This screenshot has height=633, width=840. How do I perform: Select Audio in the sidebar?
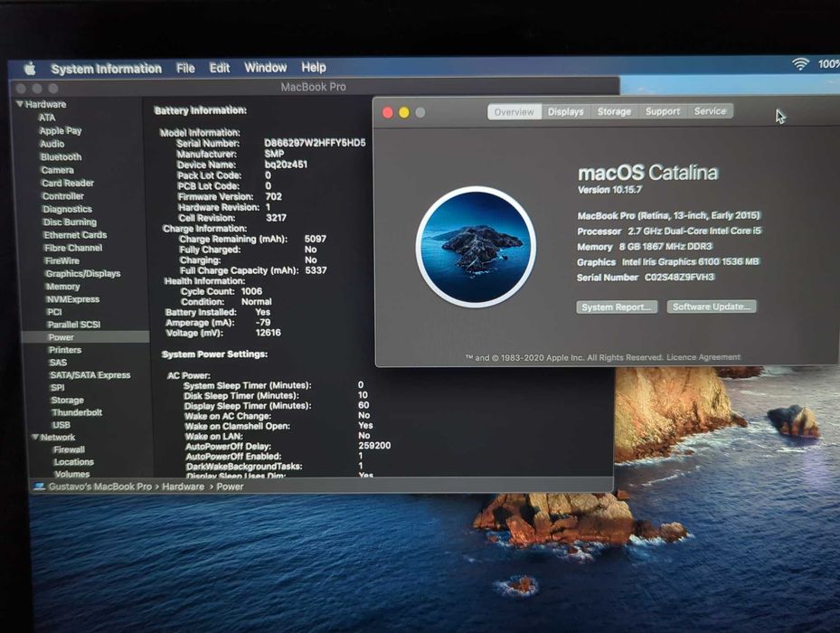click(x=52, y=144)
